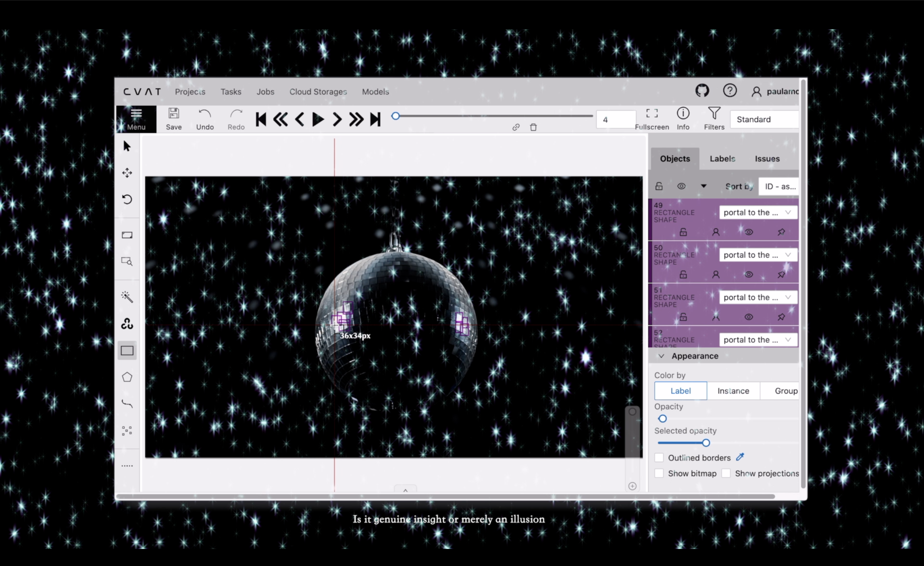Screen dimensions: 924x566
Task: Select the cursor tool in left sidebar
Action: (x=127, y=146)
